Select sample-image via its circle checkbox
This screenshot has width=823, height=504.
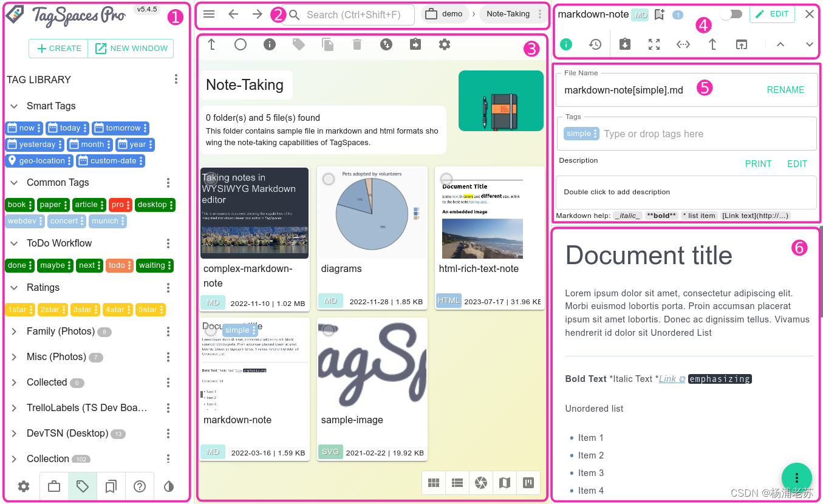[x=329, y=330]
